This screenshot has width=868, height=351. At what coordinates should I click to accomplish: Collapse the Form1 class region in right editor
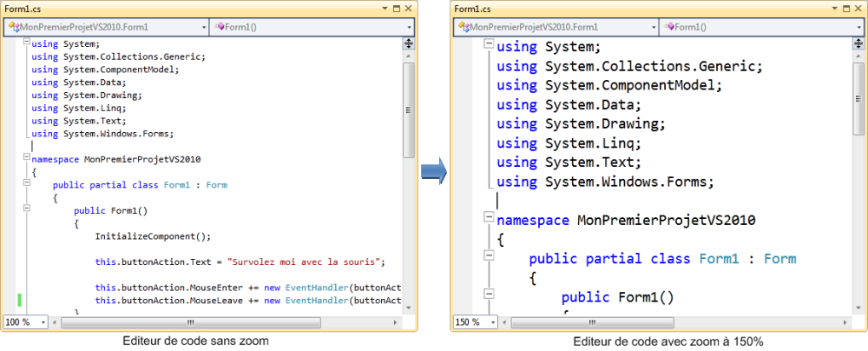[490, 257]
